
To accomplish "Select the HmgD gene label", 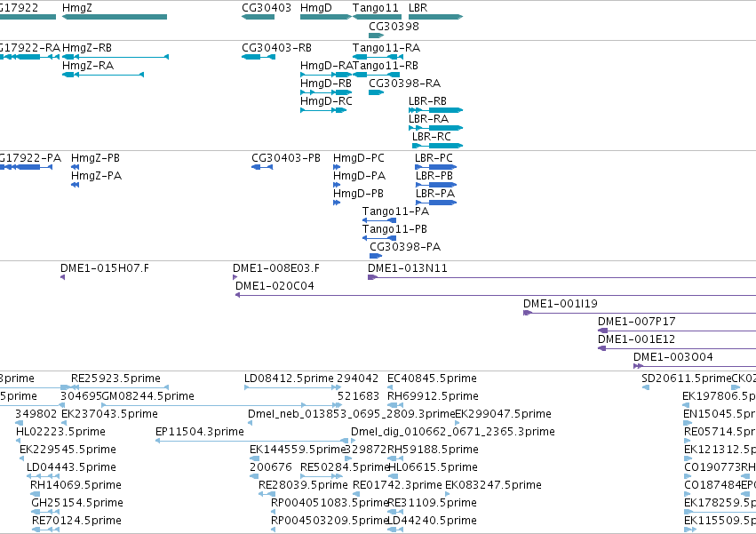I will [x=316, y=8].
